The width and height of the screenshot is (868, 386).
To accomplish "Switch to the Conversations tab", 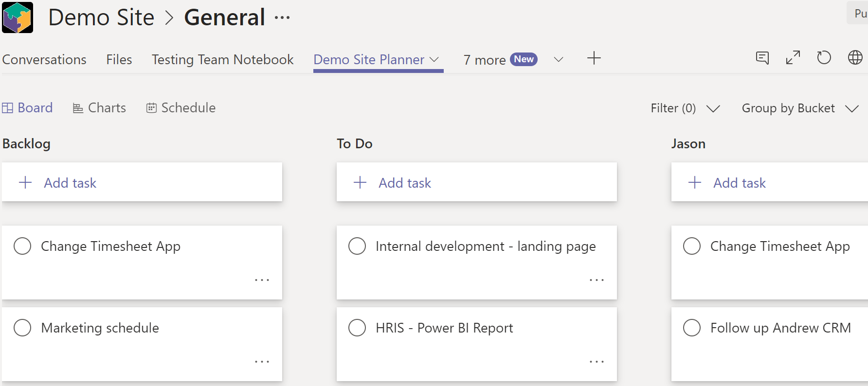I will click(44, 59).
